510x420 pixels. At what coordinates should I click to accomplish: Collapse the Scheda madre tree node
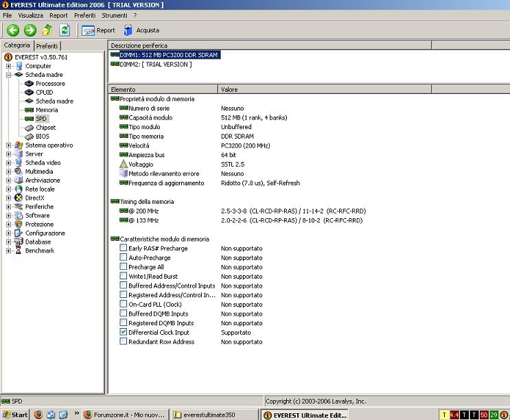(x=9, y=75)
